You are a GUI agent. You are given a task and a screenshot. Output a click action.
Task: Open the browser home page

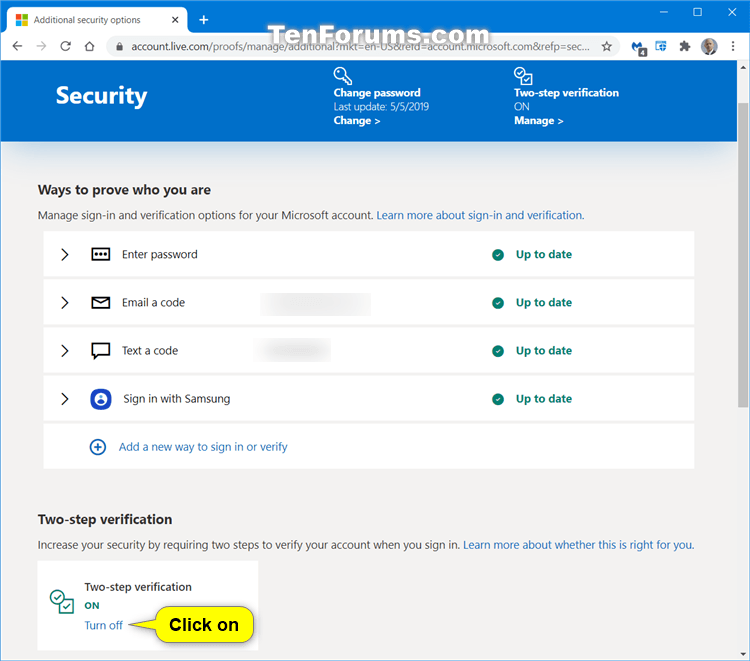point(89,46)
